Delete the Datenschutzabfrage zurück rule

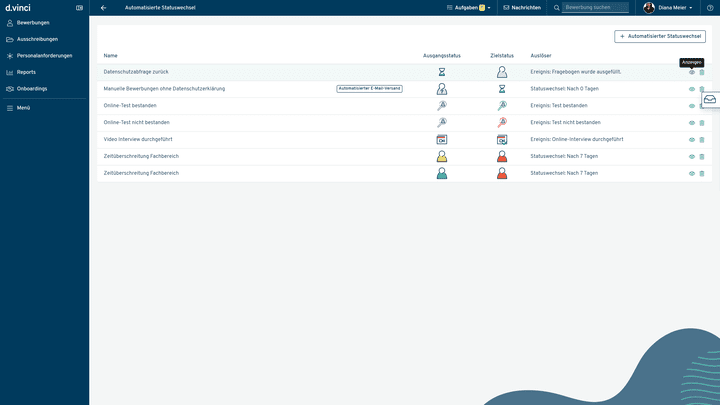coord(702,72)
